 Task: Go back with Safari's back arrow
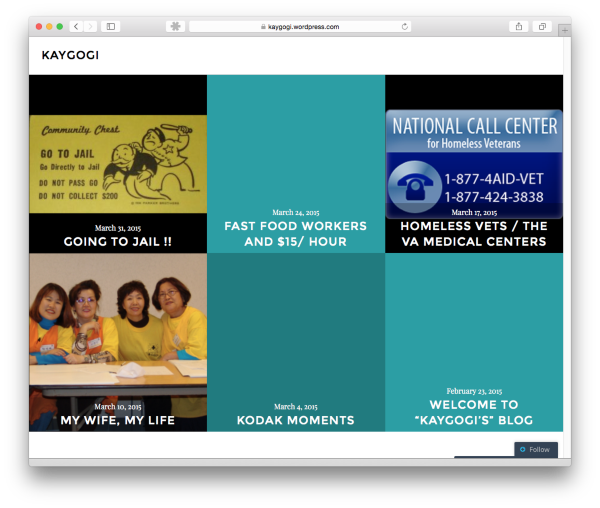click(76, 26)
